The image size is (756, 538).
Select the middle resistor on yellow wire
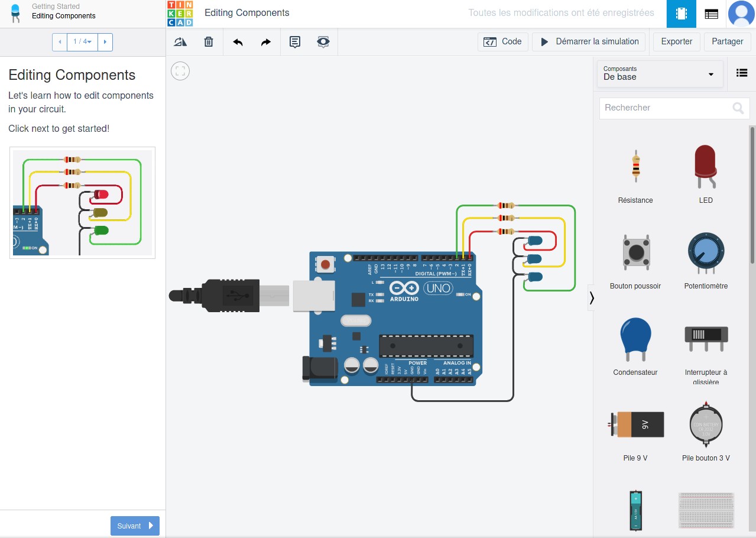click(x=505, y=218)
